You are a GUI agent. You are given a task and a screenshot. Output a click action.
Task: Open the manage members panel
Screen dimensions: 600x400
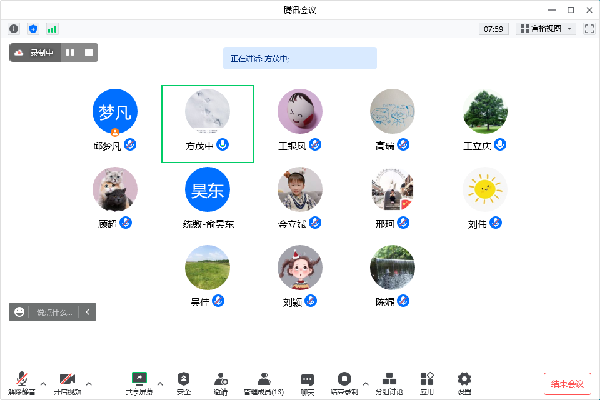pyautogui.click(x=264, y=380)
